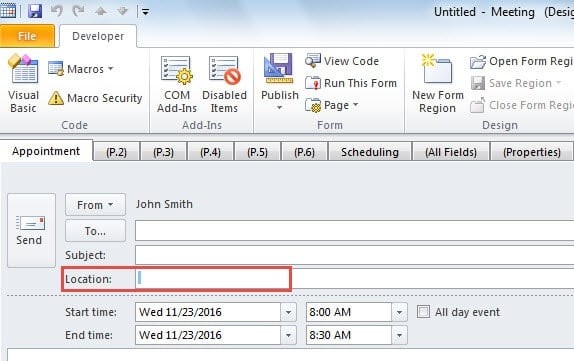Click inside the Location field
Image resolution: width=574 pixels, height=361 pixels.
click(x=354, y=279)
